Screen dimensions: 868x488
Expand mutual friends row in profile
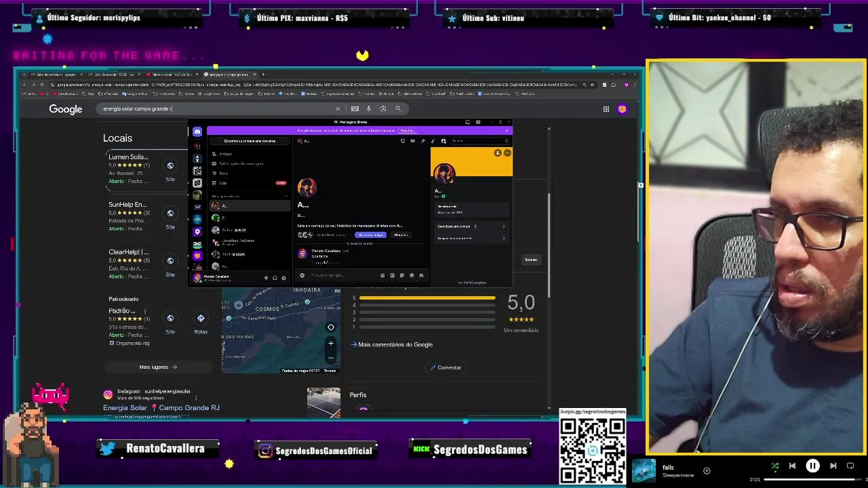[471, 238]
